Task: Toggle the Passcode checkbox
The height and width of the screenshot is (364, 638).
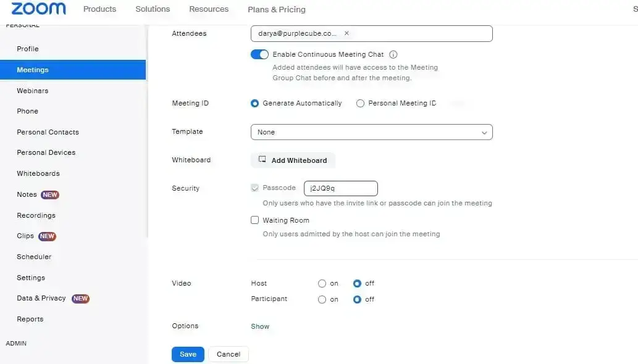Action: coord(254,188)
